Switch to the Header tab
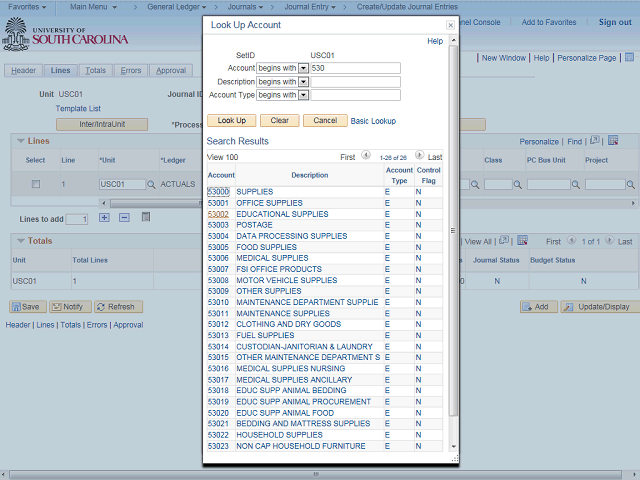This screenshot has width=640, height=480. pyautogui.click(x=24, y=71)
